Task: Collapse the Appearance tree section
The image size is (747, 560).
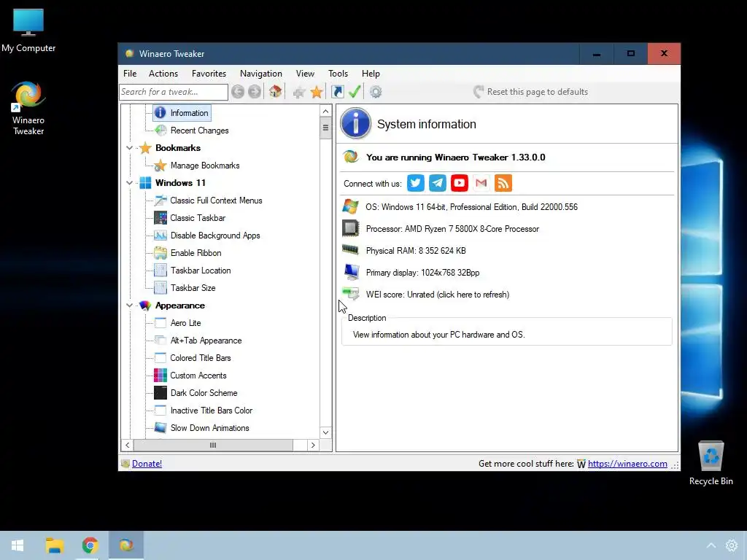Action: click(129, 306)
